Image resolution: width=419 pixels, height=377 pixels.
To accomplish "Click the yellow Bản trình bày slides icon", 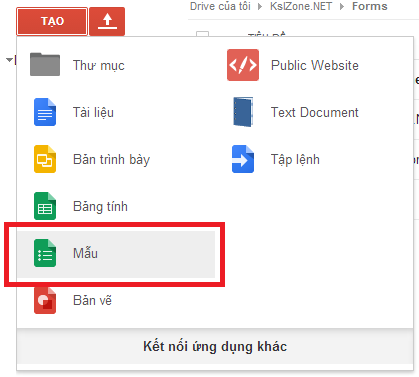I will [45, 159].
